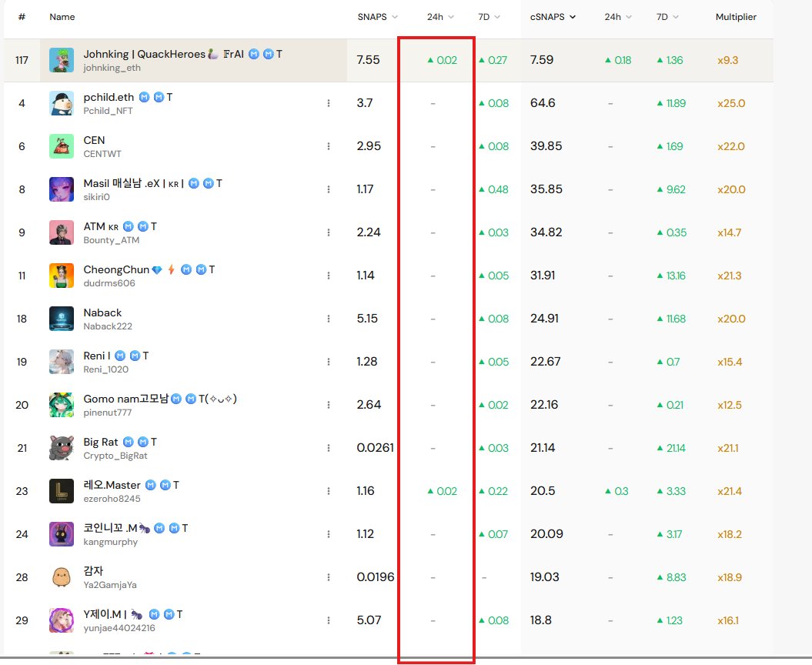Click the cSNAPS value 39.85
The height and width of the screenshot is (665, 812).
tap(546, 146)
